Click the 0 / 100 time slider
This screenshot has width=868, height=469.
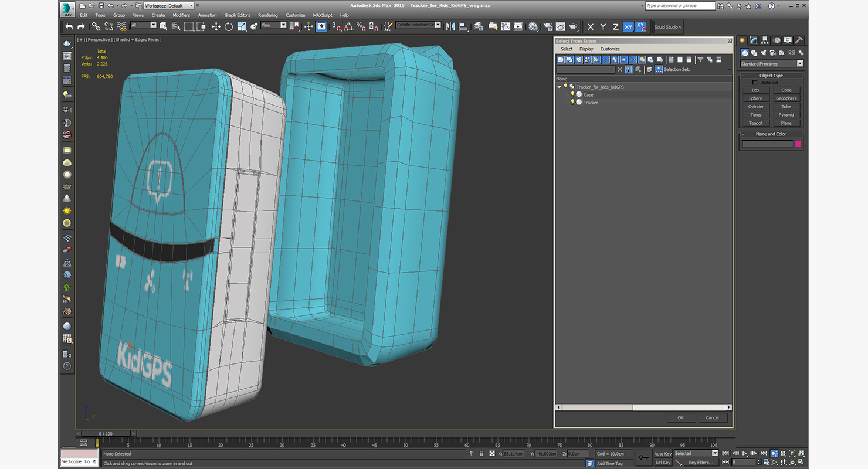coord(105,434)
